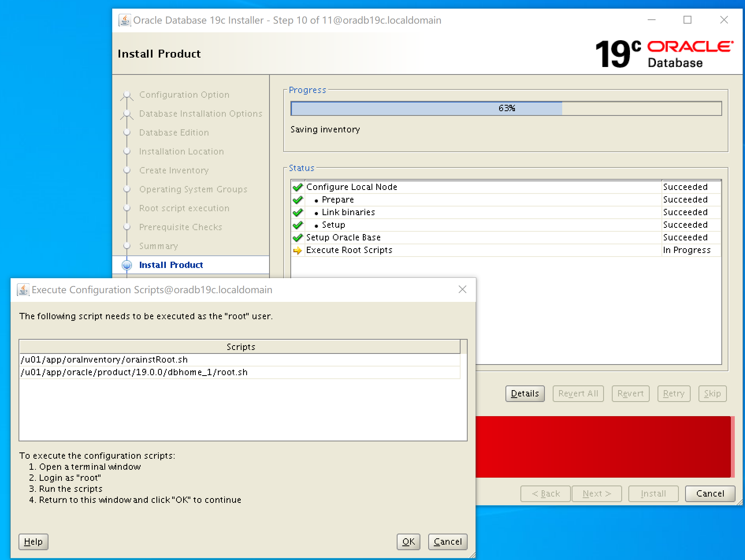Maximize the Oracle installer window
Viewport: 745px width, 560px height.
click(687, 20)
